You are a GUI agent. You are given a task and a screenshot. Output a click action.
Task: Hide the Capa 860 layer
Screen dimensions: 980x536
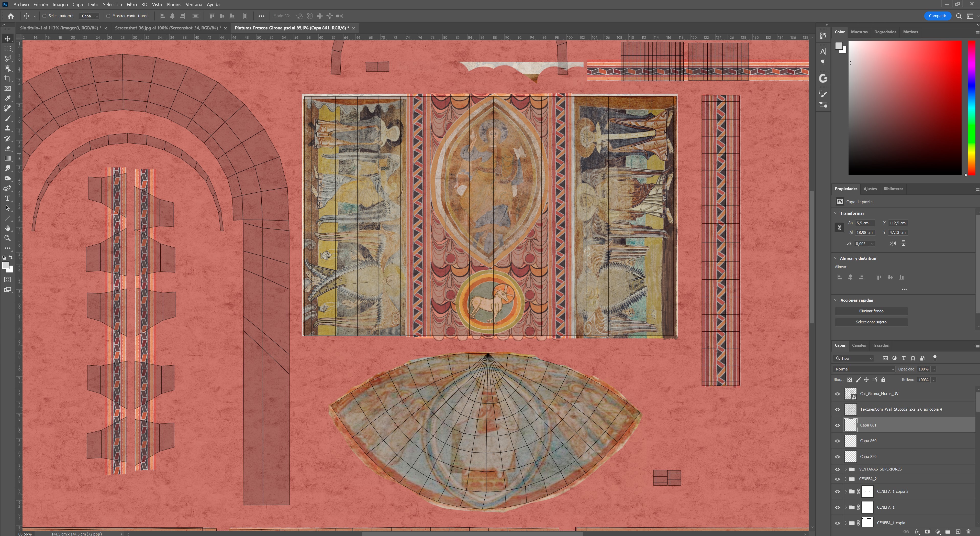pyautogui.click(x=837, y=441)
